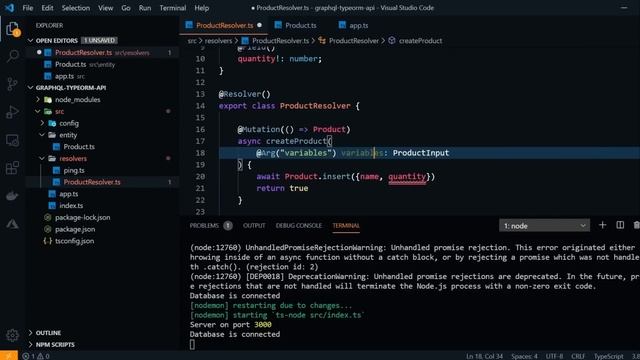Screen dimensions: 640x360
Task: Switch to the ProductResolver.ts editor tab
Action: 224,25
